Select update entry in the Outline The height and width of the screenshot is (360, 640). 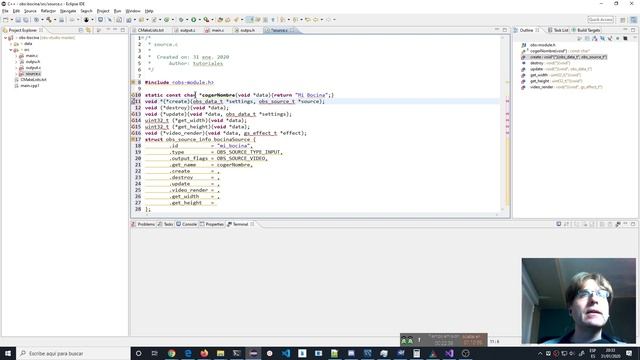click(x=560, y=69)
